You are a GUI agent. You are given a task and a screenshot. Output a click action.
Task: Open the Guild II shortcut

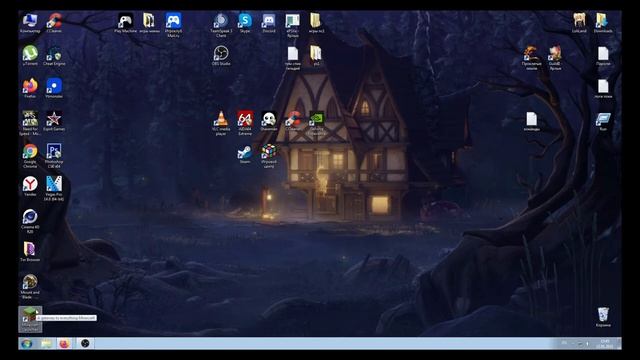[555, 58]
